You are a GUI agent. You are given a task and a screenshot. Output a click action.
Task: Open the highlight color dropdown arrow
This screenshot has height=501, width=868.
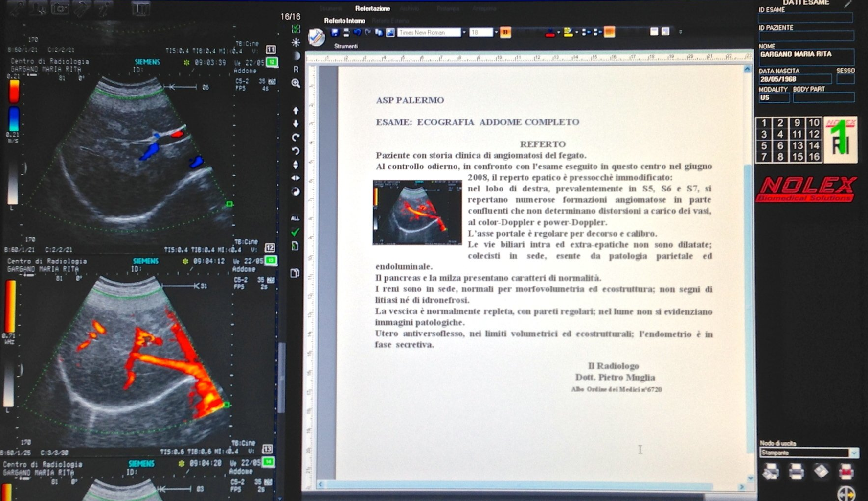pyautogui.click(x=576, y=33)
